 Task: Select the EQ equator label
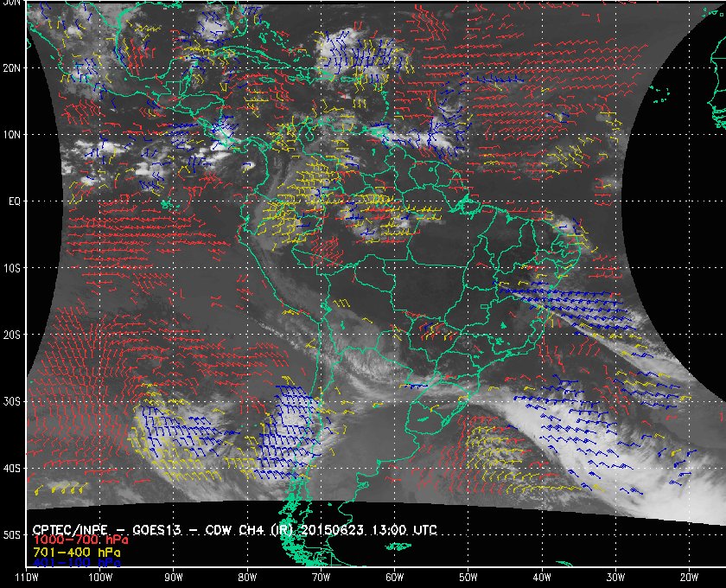pyautogui.click(x=15, y=201)
